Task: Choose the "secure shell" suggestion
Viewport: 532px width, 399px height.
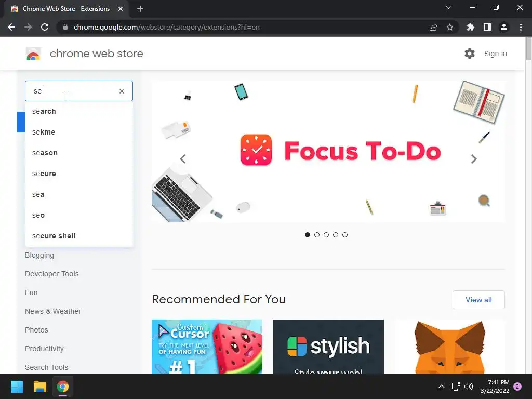Action: coord(79,236)
